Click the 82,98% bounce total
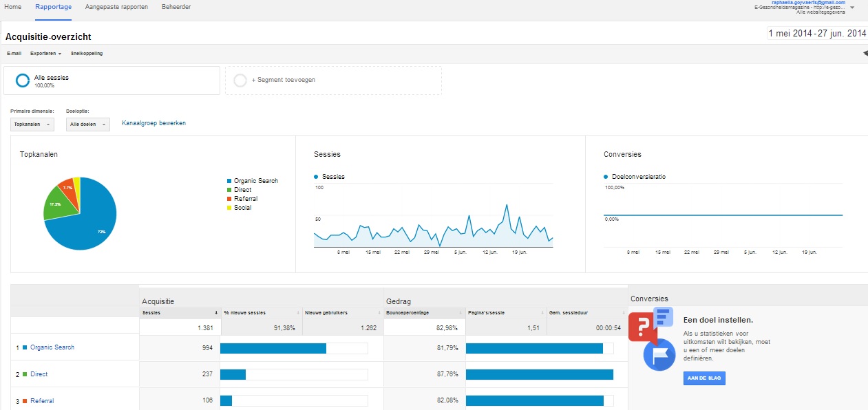 click(447, 328)
